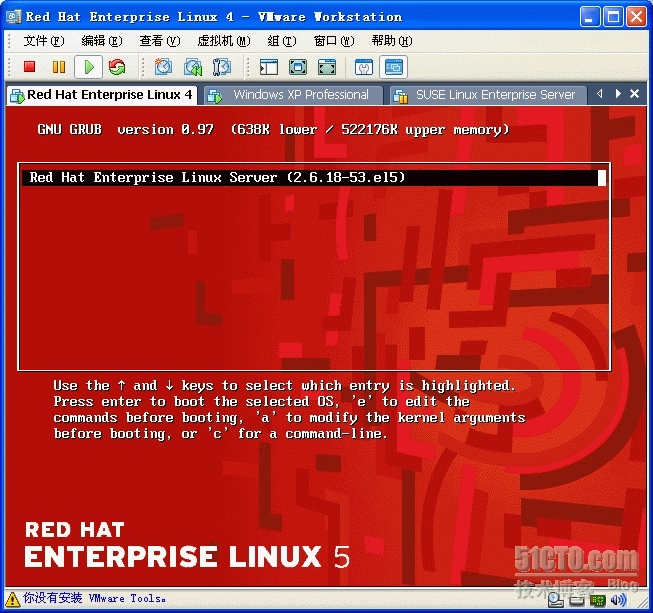This screenshot has height=613, width=653.
Task: Open the snapshot manager wrench-clock icon
Action: (222, 67)
